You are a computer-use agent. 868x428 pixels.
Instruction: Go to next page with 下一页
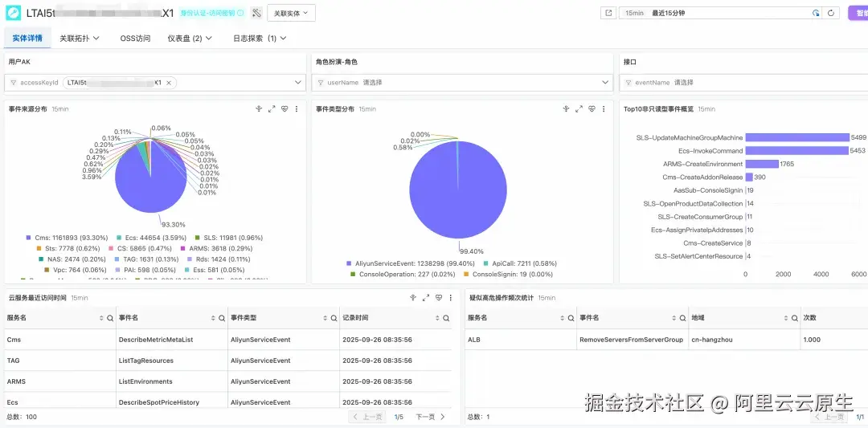[430, 417]
